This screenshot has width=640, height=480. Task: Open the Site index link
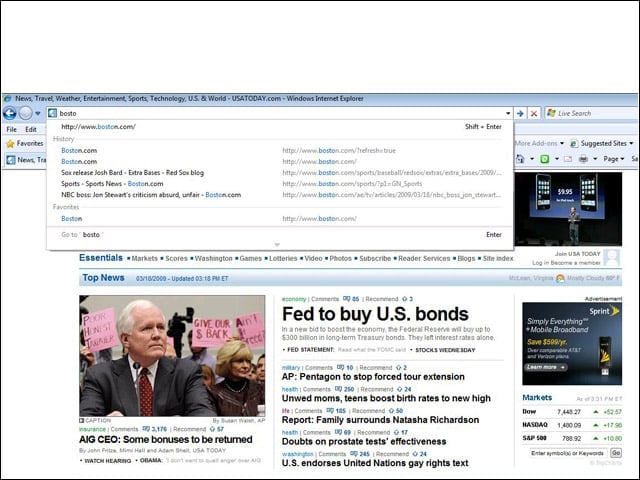(498, 258)
